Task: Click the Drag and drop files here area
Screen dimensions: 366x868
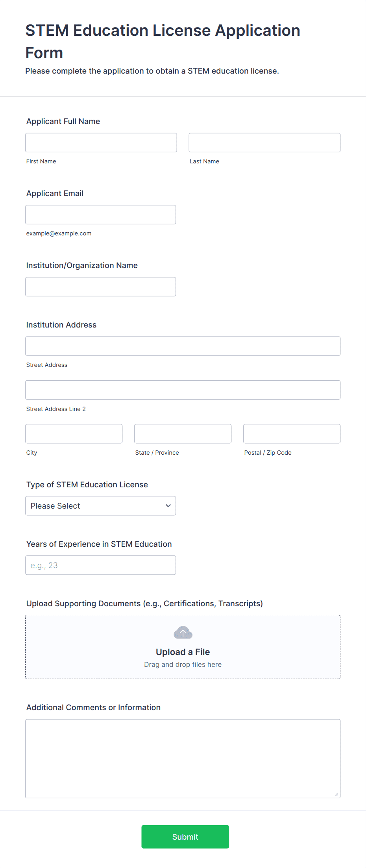Action: point(183,664)
